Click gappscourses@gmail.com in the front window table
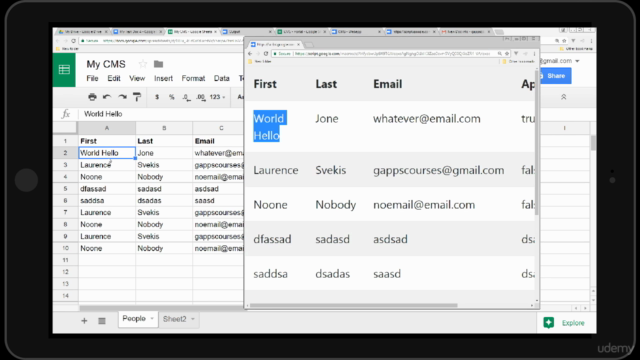 [438, 170]
